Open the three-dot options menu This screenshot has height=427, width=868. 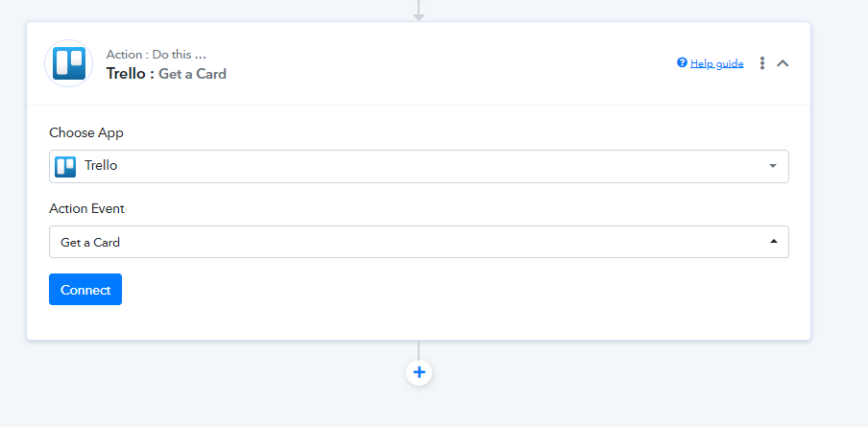pyautogui.click(x=762, y=63)
